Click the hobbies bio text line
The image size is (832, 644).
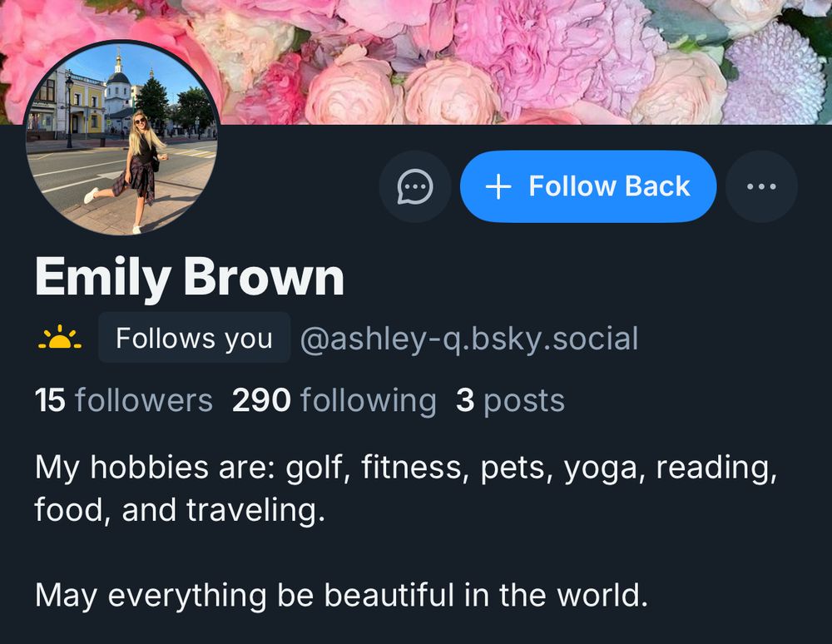click(x=406, y=488)
